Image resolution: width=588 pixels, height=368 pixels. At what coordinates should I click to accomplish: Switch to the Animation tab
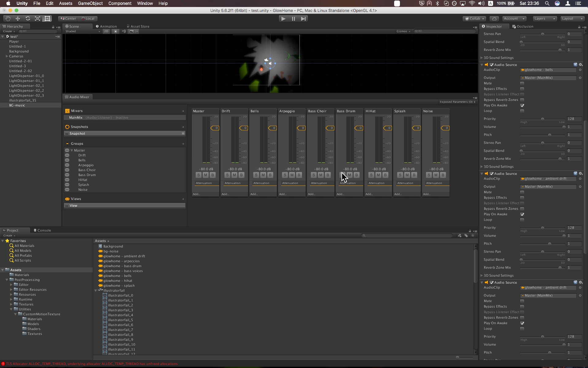click(x=106, y=26)
